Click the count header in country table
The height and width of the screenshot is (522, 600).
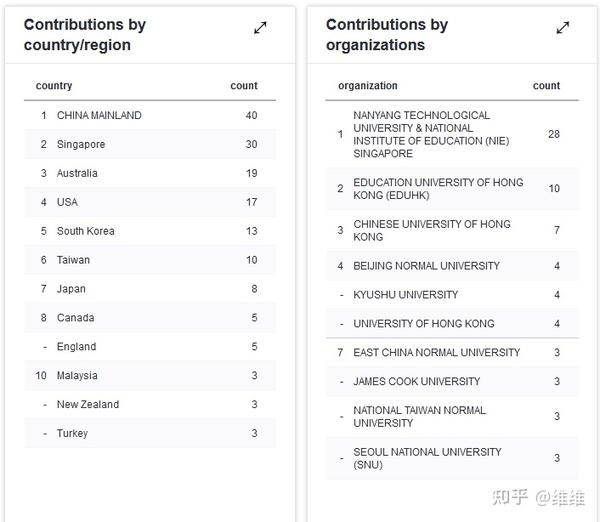click(244, 86)
